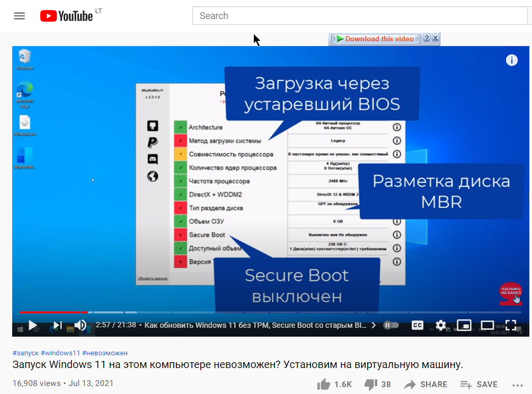Open the video settings gear
Image resolution: width=532 pixels, height=394 pixels.
[x=441, y=325]
